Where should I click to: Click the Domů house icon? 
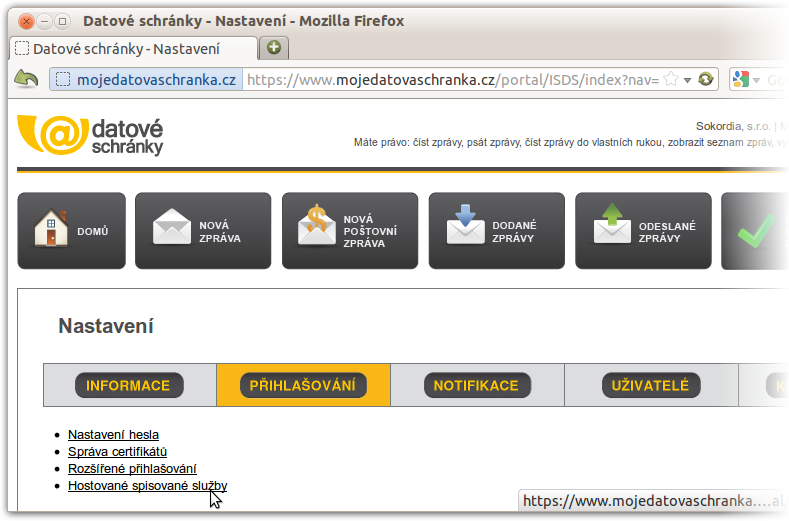pos(50,229)
